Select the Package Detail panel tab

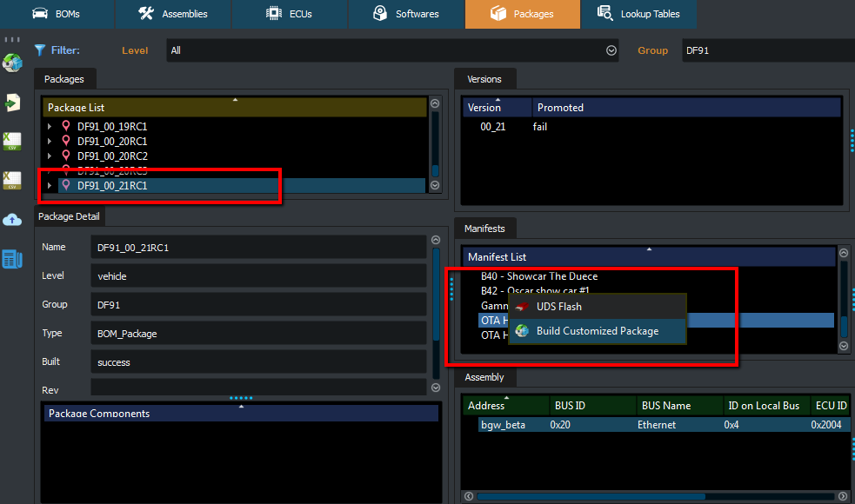[x=70, y=216]
